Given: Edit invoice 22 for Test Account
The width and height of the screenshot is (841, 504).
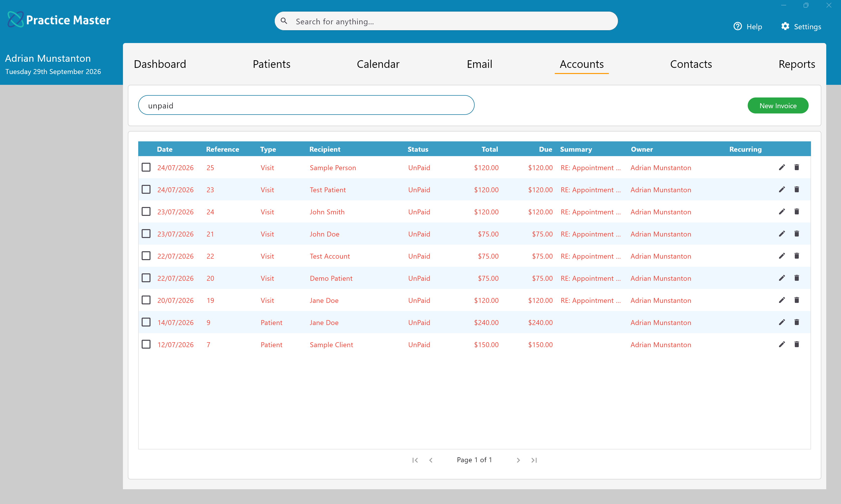Looking at the screenshot, I should coord(782,256).
